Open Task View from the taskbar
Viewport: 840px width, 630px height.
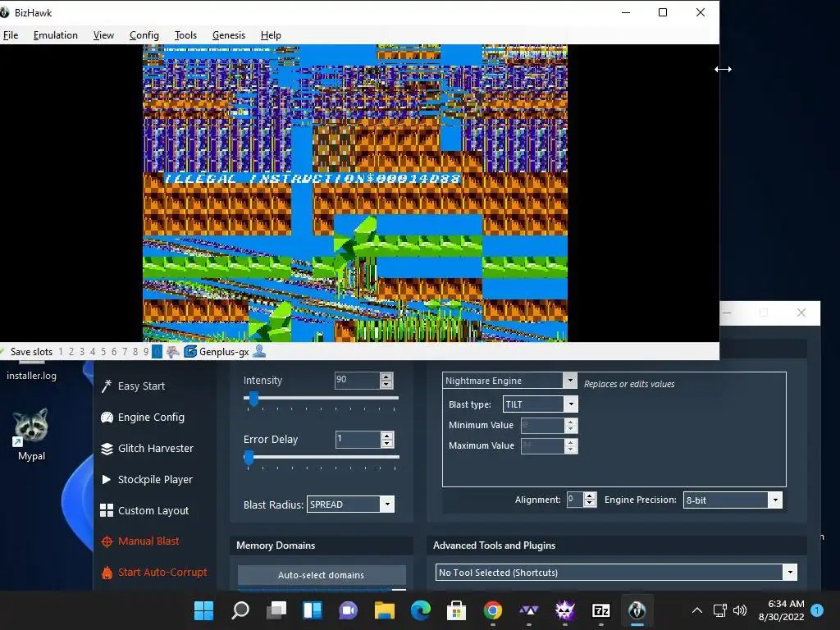click(x=276, y=610)
